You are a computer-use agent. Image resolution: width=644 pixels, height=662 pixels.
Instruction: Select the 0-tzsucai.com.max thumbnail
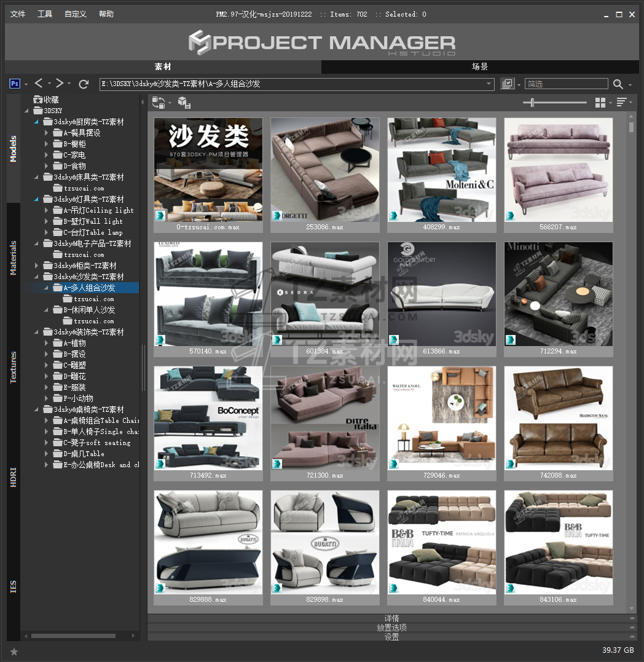pos(208,170)
